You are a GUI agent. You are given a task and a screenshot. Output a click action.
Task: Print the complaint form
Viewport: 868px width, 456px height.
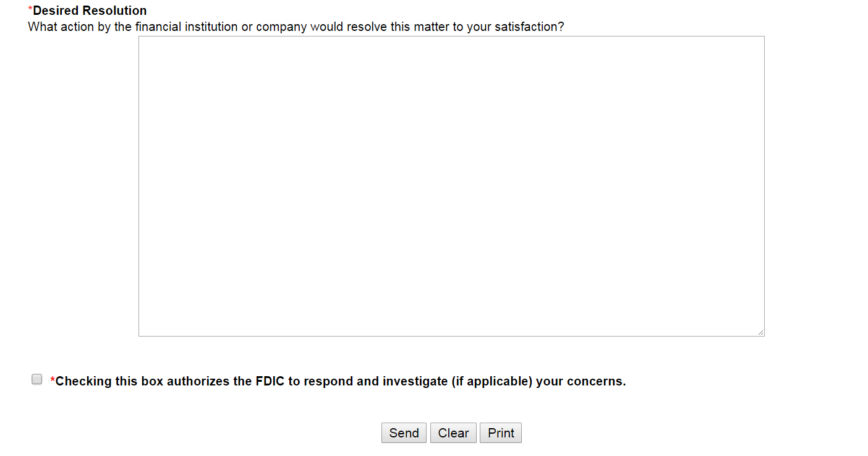501,433
